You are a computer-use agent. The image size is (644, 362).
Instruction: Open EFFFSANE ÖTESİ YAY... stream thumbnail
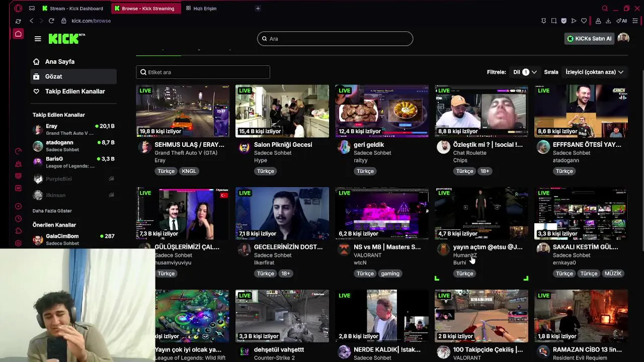pyautogui.click(x=581, y=111)
